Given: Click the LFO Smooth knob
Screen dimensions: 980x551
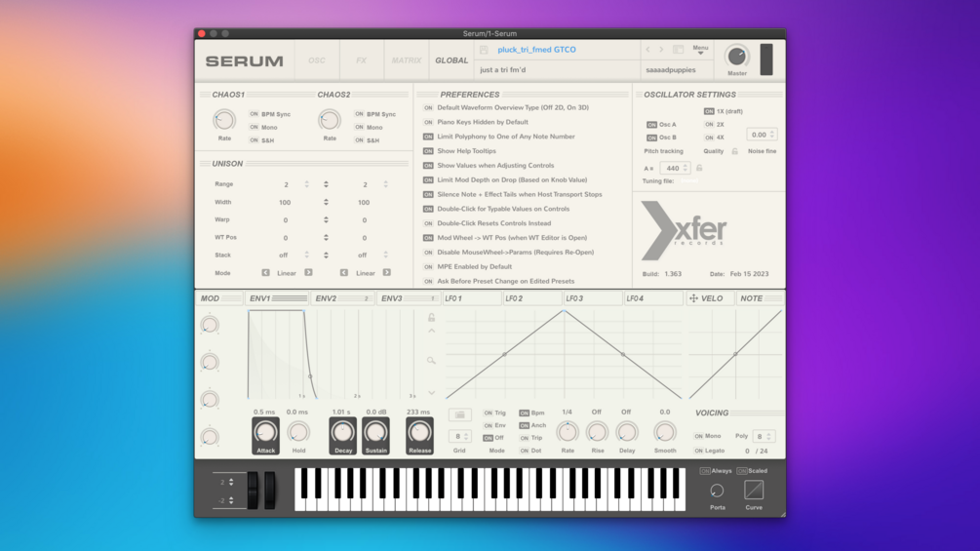Looking at the screenshot, I should [x=664, y=432].
